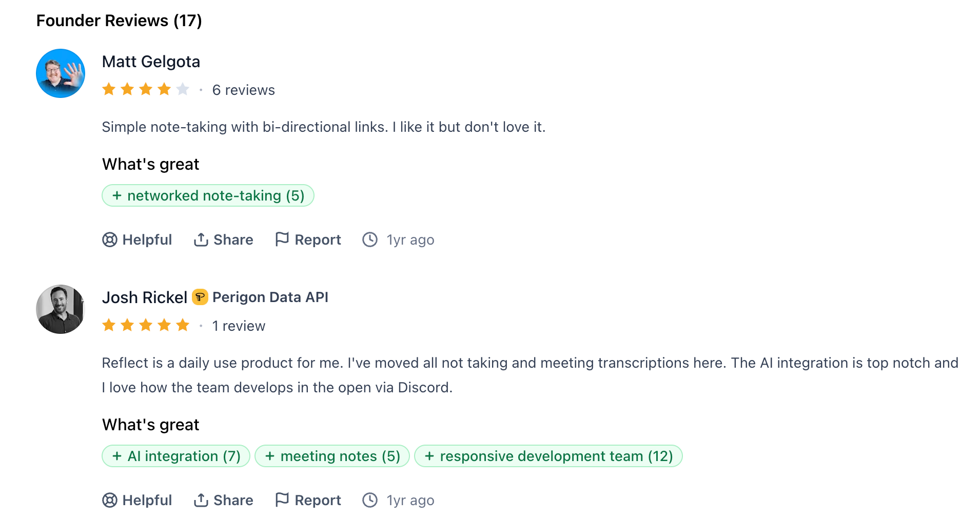This screenshot has height=519, width=980.
Task: Click the Report flag icon on Matt's review
Action: 282,239
